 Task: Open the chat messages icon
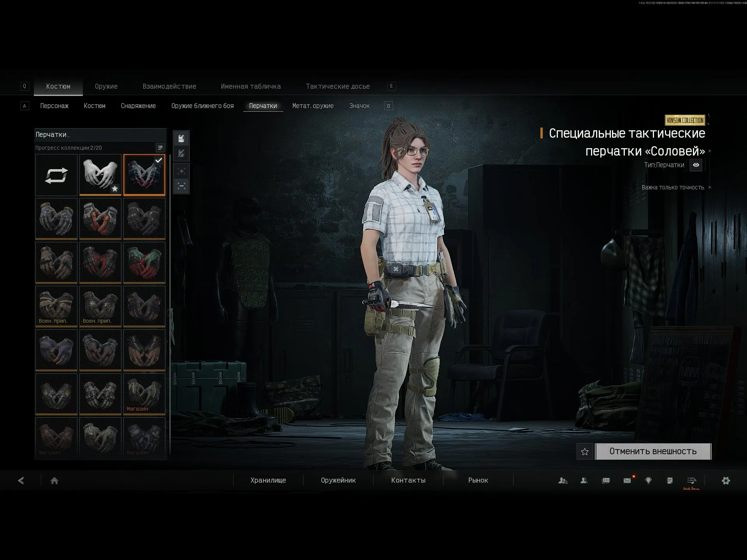coord(606,481)
